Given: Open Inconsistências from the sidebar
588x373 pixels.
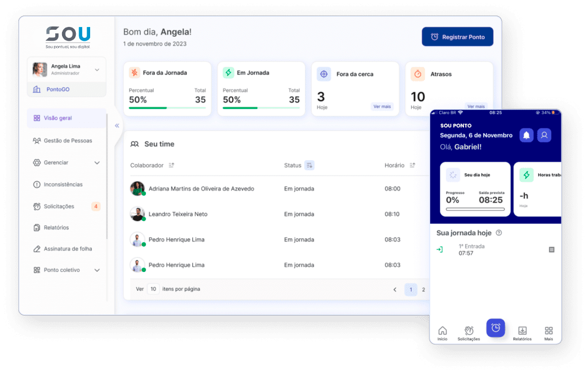Looking at the screenshot, I should click(63, 185).
